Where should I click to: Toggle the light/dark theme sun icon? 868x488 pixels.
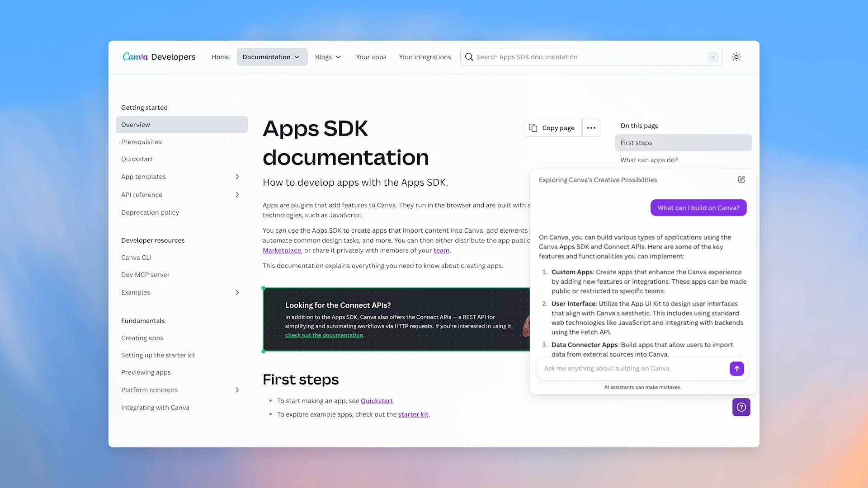pos(736,57)
